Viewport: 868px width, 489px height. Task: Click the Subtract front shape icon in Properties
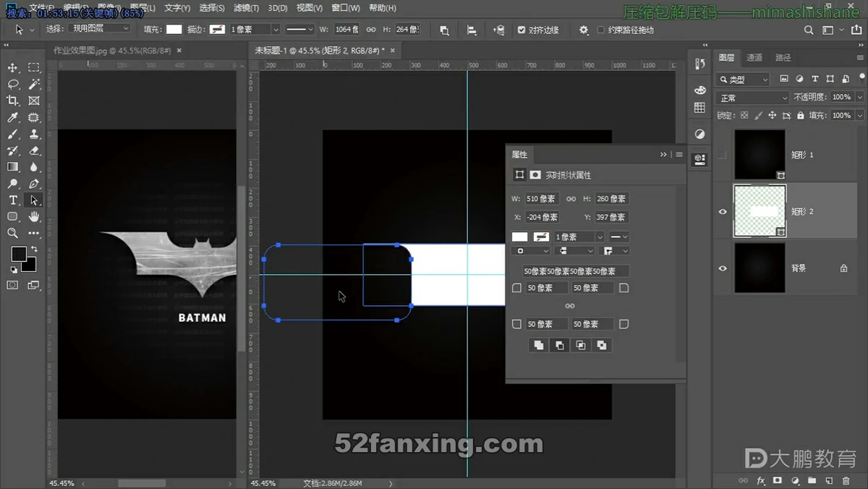[559, 345]
